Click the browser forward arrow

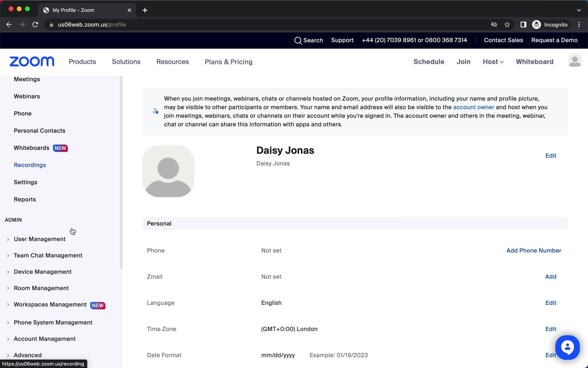[22, 25]
